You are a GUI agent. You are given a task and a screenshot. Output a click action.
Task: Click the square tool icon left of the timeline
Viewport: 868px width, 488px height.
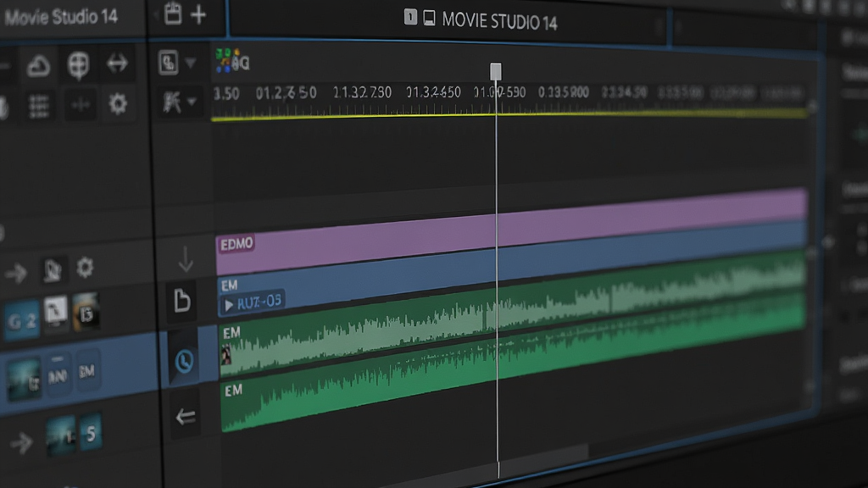pyautogui.click(x=169, y=63)
